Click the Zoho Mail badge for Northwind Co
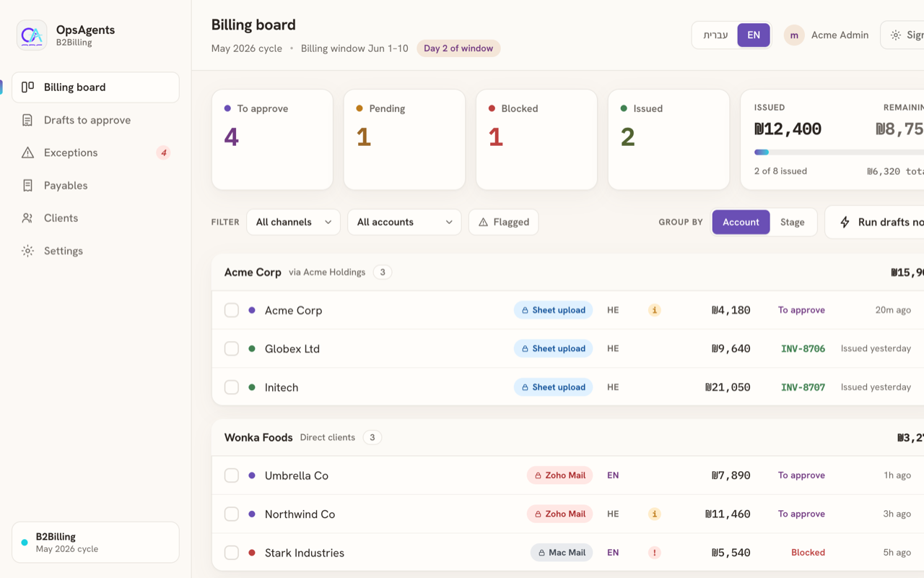The height and width of the screenshot is (578, 924). coord(559,514)
